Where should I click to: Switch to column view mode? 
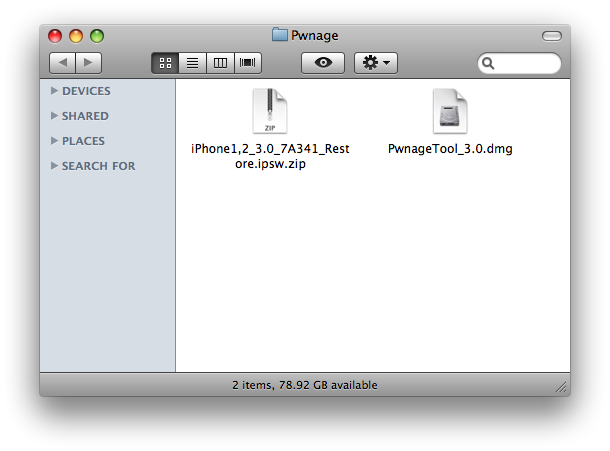click(219, 63)
